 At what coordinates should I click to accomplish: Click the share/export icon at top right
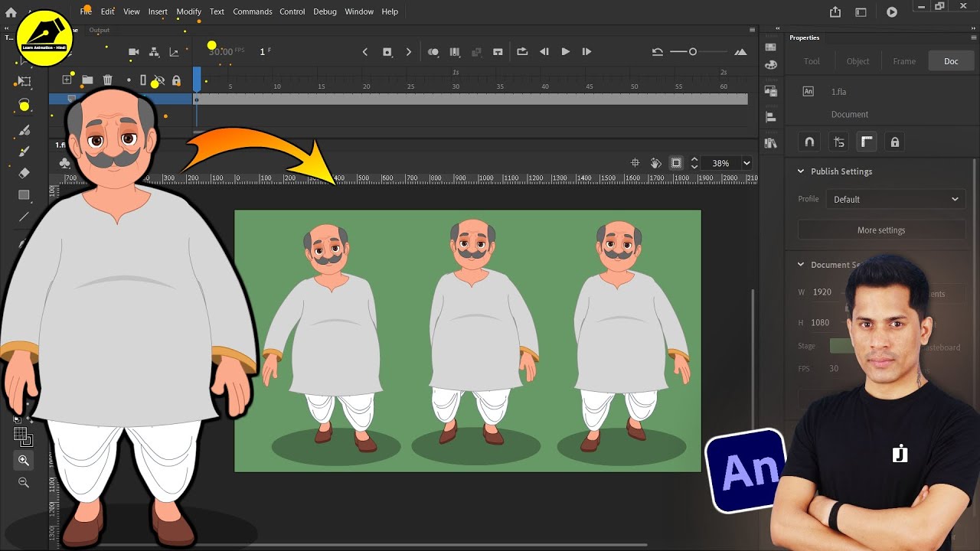click(x=835, y=12)
